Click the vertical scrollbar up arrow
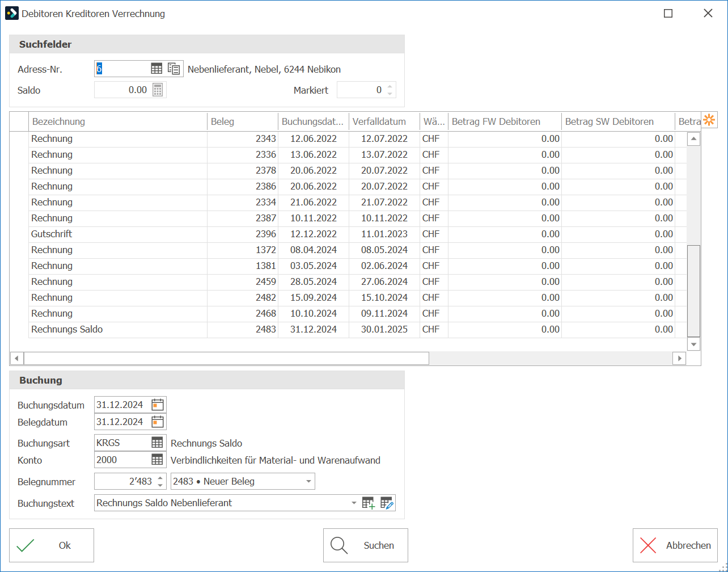728x572 pixels. 694,138
